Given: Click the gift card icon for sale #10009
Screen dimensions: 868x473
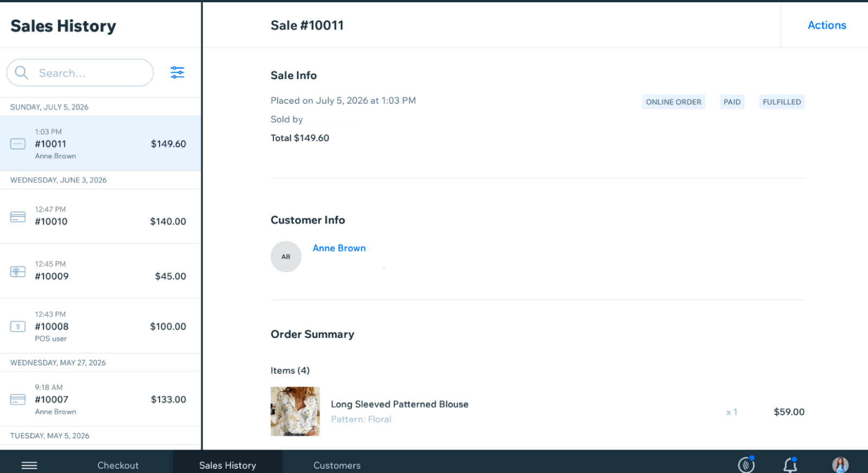Looking at the screenshot, I should pos(18,272).
